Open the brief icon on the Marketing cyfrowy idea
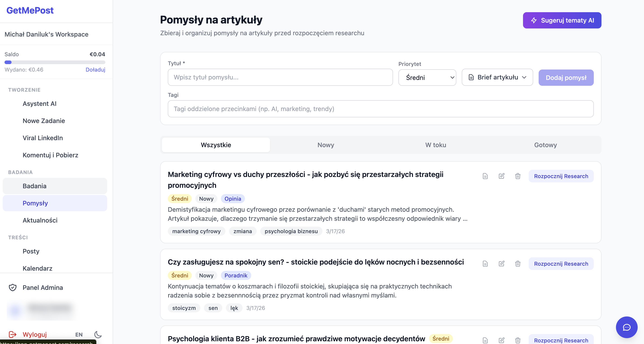Screen dimensions: 644x344 click(485, 176)
